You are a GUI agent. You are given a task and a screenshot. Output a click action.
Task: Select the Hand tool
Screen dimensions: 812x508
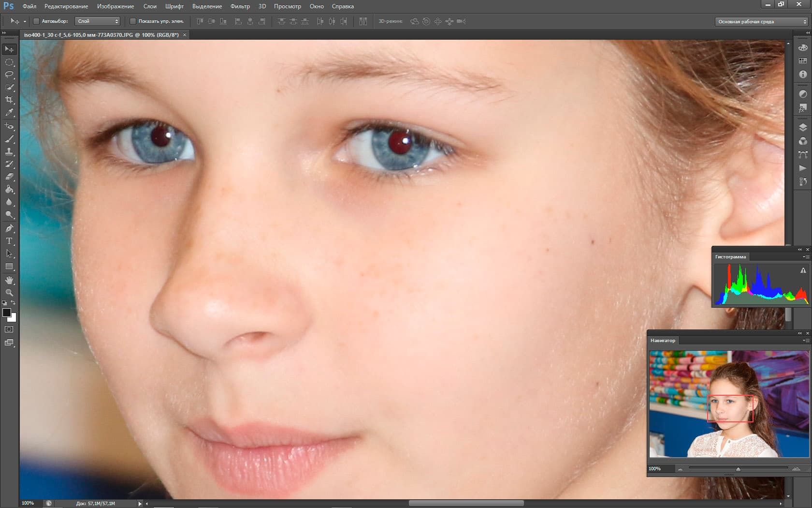[9, 280]
